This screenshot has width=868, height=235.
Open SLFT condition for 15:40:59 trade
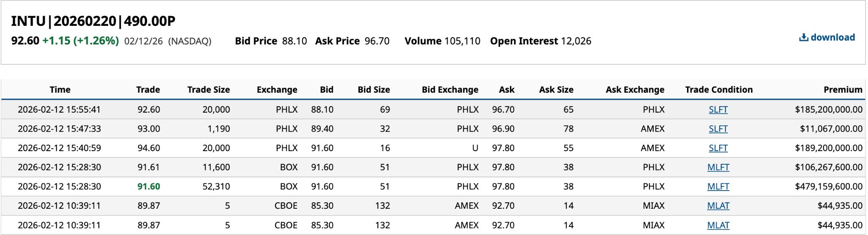[718, 148]
